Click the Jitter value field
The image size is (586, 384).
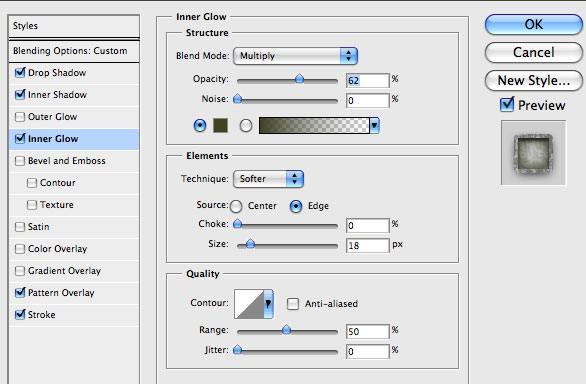click(367, 351)
